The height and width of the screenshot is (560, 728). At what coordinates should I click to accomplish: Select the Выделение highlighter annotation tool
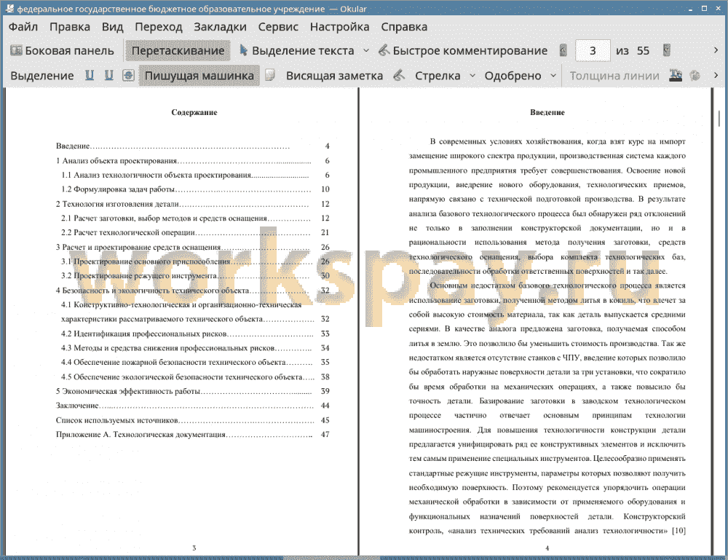[41, 76]
